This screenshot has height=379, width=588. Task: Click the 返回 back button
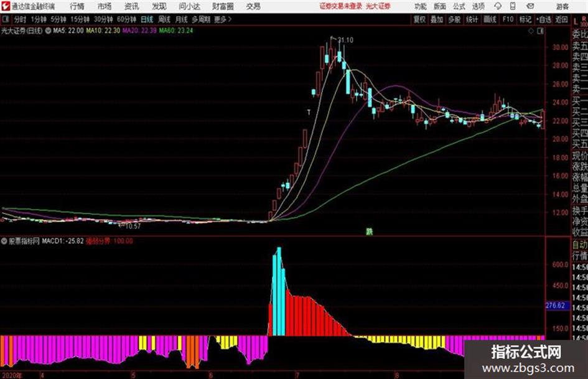(x=561, y=19)
